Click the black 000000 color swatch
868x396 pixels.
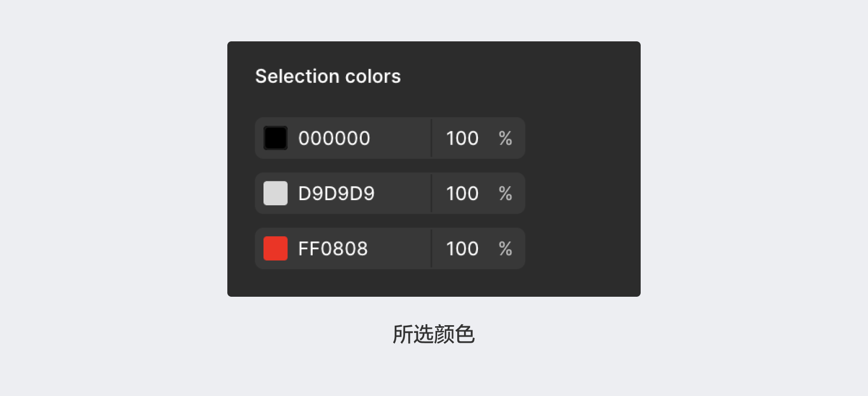[x=275, y=138]
